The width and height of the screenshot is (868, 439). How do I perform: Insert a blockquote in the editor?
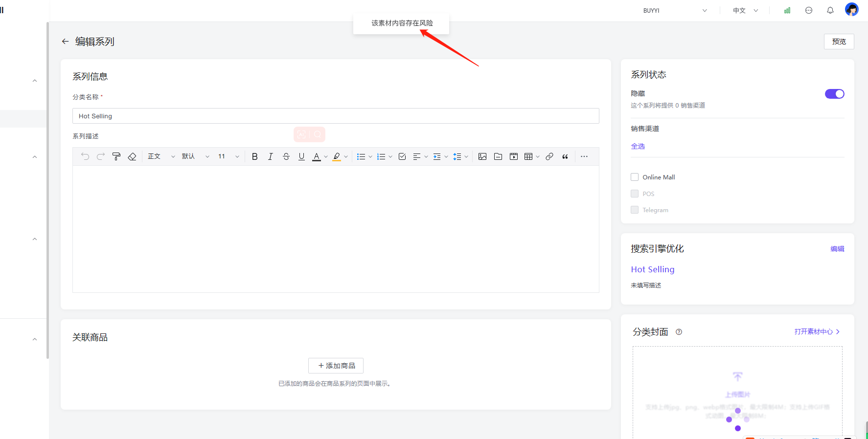tap(565, 156)
